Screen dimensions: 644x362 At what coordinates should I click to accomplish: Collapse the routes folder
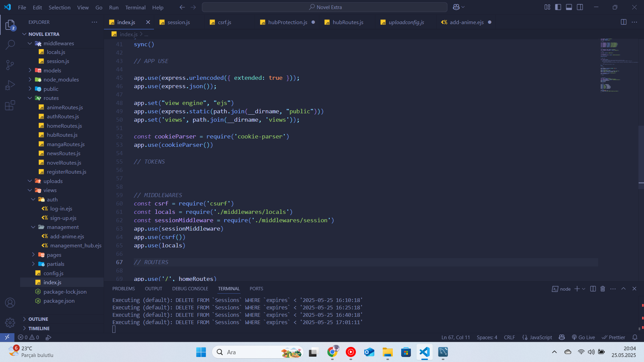(51, 98)
